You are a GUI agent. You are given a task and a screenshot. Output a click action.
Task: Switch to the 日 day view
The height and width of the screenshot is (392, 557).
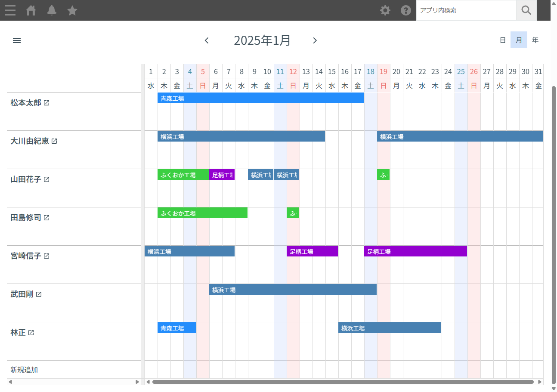502,40
